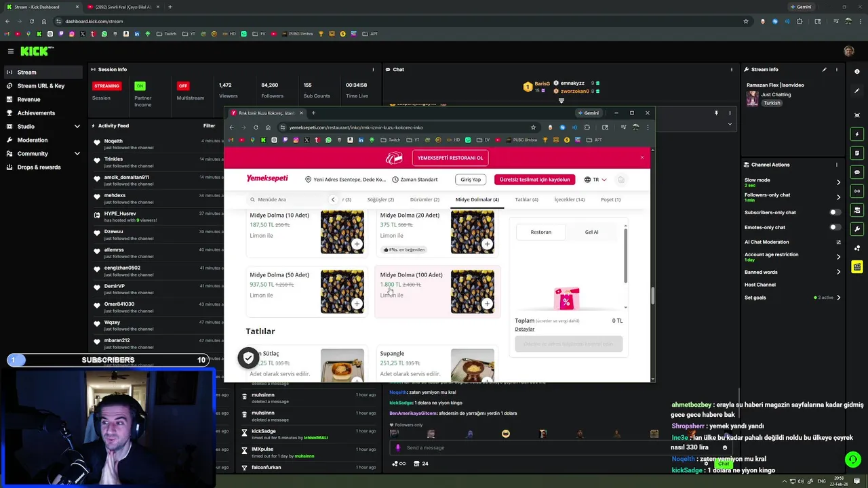
Task: Click Supangle dessert thumbnail
Action: (472, 365)
